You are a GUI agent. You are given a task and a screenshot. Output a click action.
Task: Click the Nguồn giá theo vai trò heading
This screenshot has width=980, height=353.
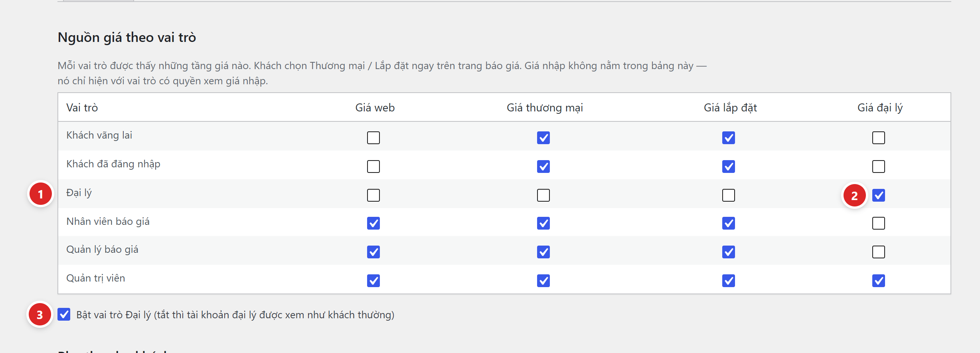pos(127,38)
